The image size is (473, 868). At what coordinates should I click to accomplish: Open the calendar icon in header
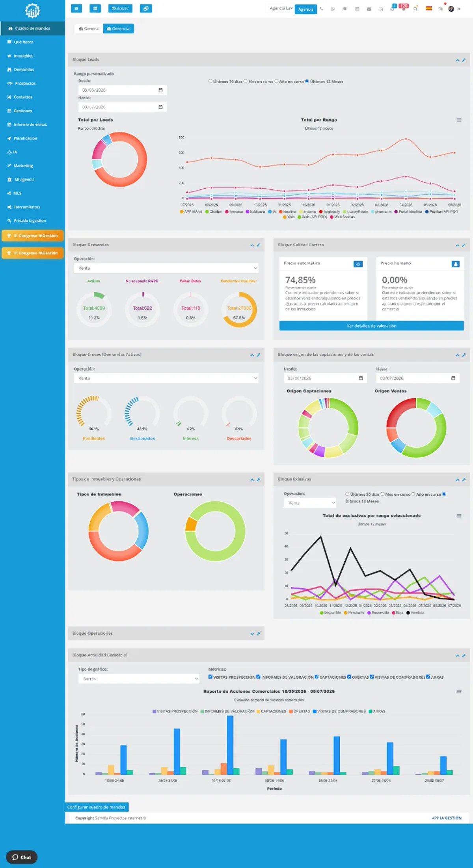(357, 9)
